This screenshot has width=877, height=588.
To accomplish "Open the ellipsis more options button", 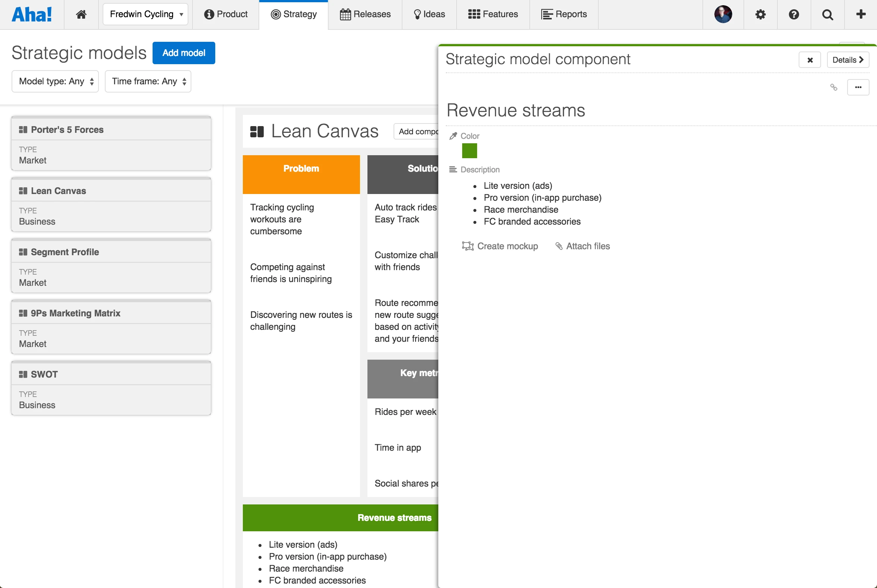I will pyautogui.click(x=858, y=87).
